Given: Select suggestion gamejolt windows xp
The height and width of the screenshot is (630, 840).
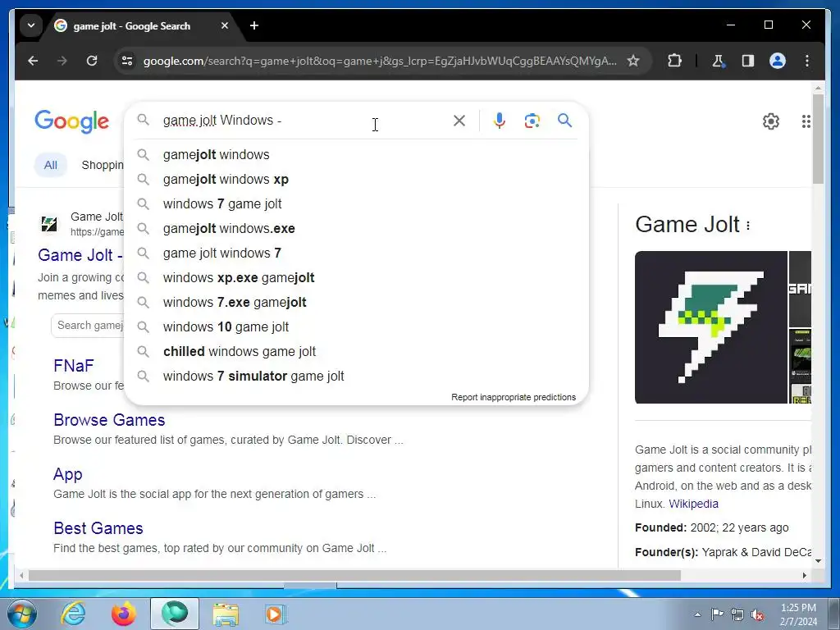Looking at the screenshot, I should click(356, 180).
